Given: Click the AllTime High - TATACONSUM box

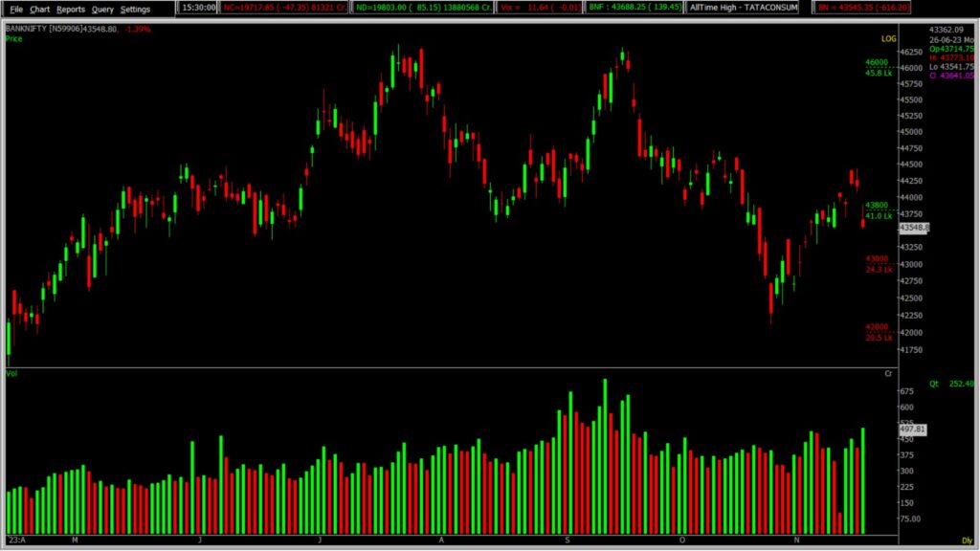Looking at the screenshot, I should pos(743,8).
